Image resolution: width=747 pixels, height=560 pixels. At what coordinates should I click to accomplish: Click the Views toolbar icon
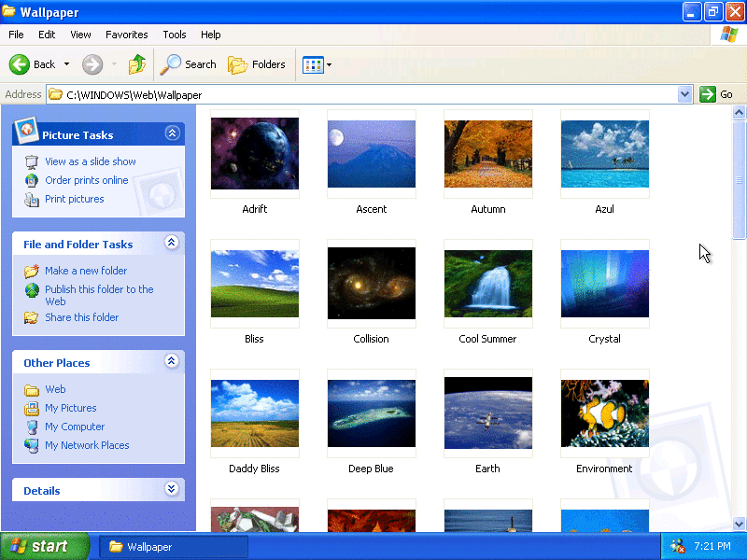tap(313, 64)
